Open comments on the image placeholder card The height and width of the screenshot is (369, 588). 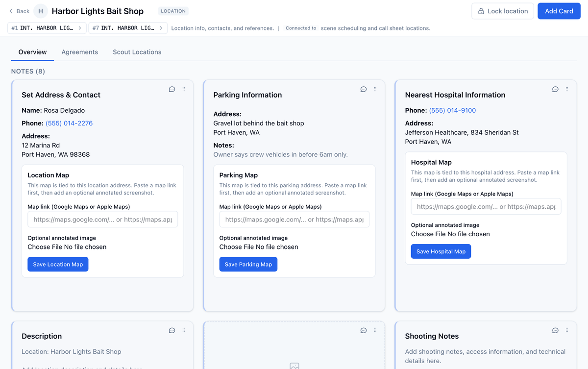364,330
